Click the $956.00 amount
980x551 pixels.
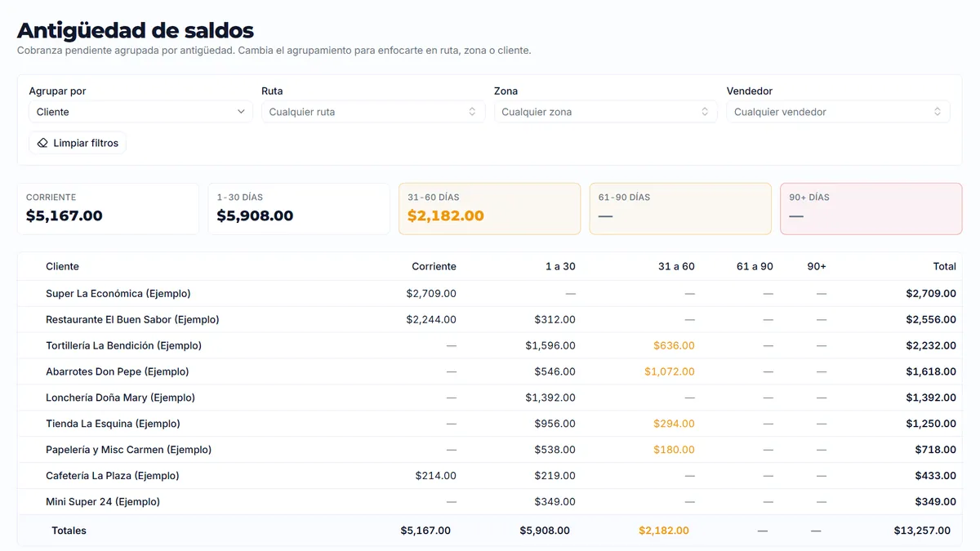555,424
